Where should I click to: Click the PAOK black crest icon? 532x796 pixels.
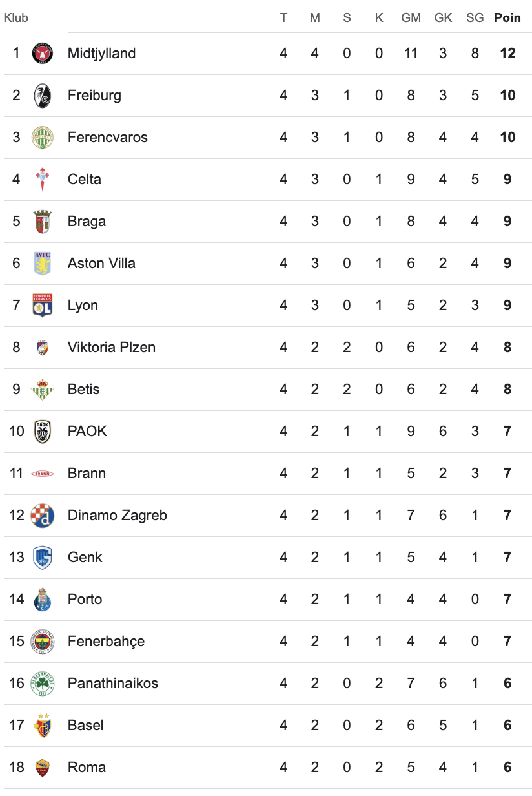(43, 431)
